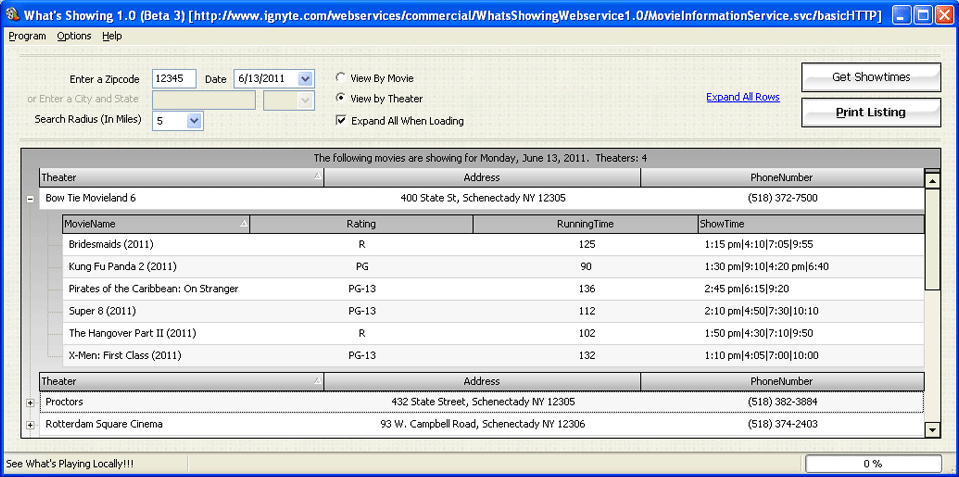The height and width of the screenshot is (477, 959).
Task: Open the Search Radius dropdown
Action: coord(194,120)
